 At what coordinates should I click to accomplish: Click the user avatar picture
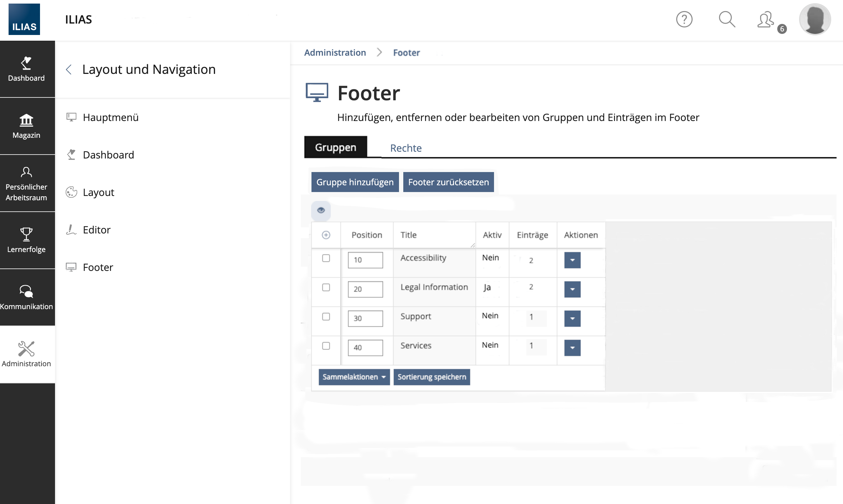pyautogui.click(x=815, y=19)
